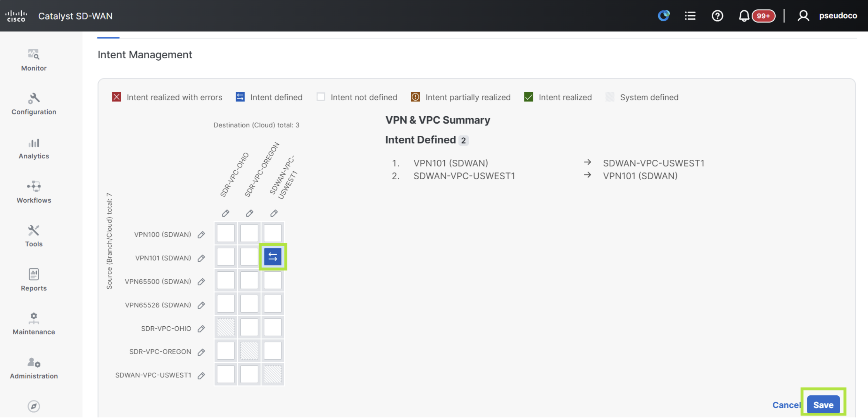Edit the SDR-VPC-OREGON destination column pencil

[x=249, y=213]
